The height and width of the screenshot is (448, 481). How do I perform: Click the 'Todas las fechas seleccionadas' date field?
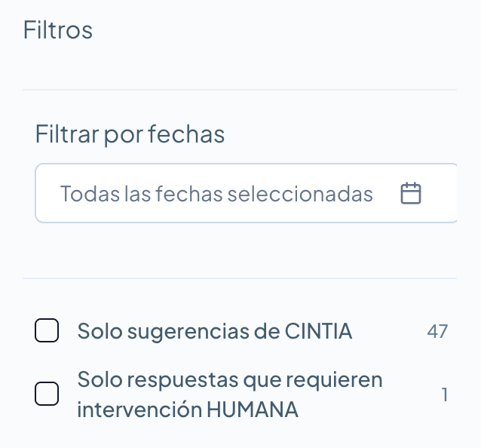click(x=216, y=194)
